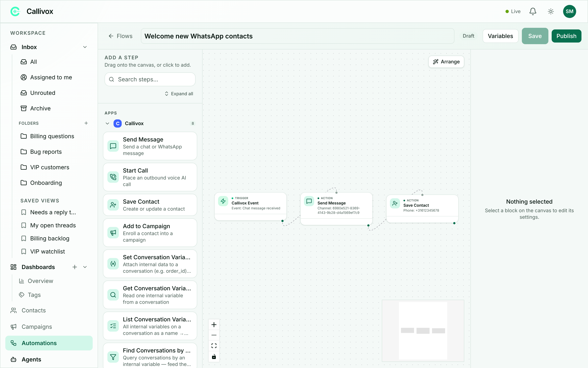Open the Archive inbox
Viewport: 588px width, 368px height.
coord(36,109)
